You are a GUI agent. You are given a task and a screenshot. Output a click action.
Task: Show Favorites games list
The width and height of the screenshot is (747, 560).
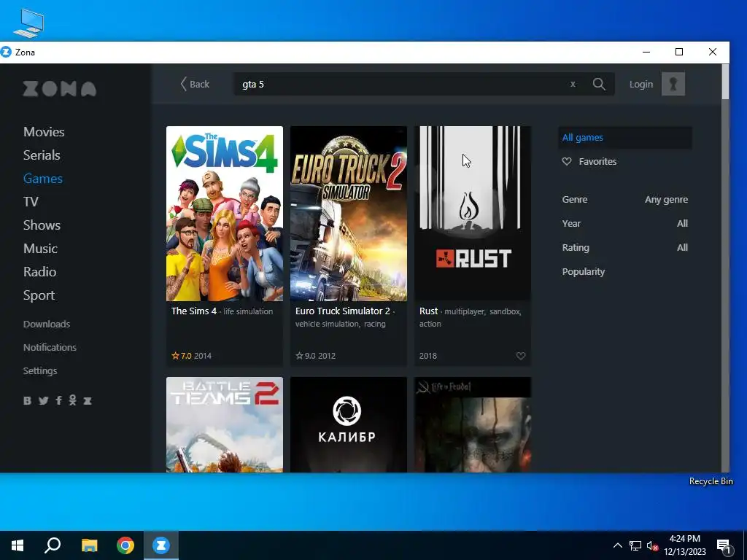pyautogui.click(x=598, y=161)
